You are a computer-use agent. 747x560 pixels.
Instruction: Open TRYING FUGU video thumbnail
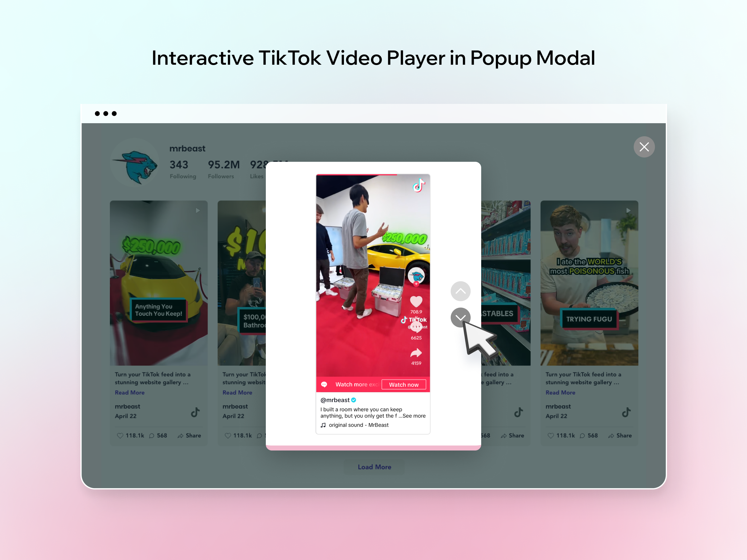coord(589,283)
